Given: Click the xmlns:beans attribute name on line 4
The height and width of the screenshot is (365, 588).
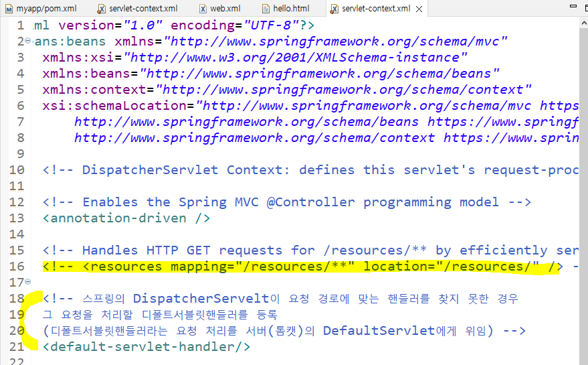Looking at the screenshot, I should (x=86, y=73).
